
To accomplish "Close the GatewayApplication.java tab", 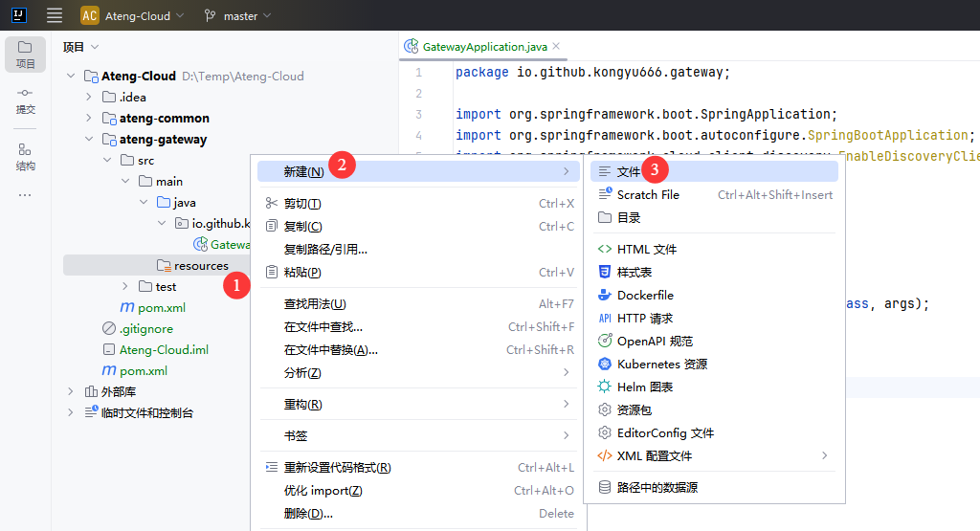I will point(556,46).
